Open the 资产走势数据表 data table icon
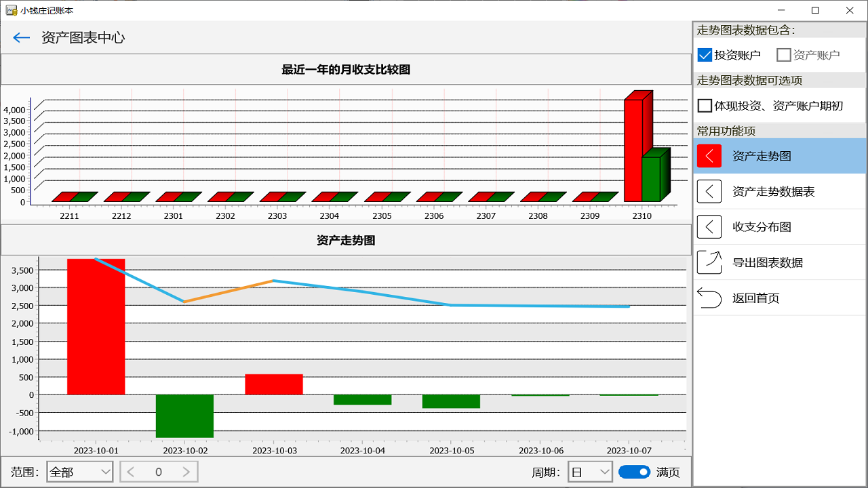This screenshot has width=868, height=488. pos(709,190)
